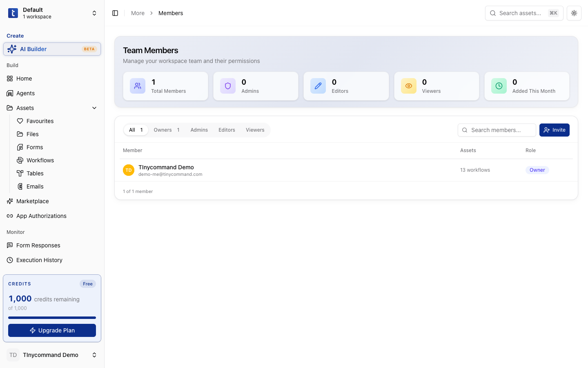The image size is (588, 368).
Task: Click the Added This Month clock icon
Action: click(x=499, y=86)
